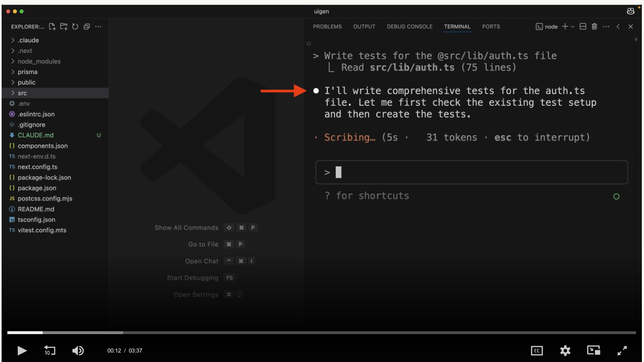Enable picture-in-picture mode
Viewport: 644px width, 362px height.
593,350
